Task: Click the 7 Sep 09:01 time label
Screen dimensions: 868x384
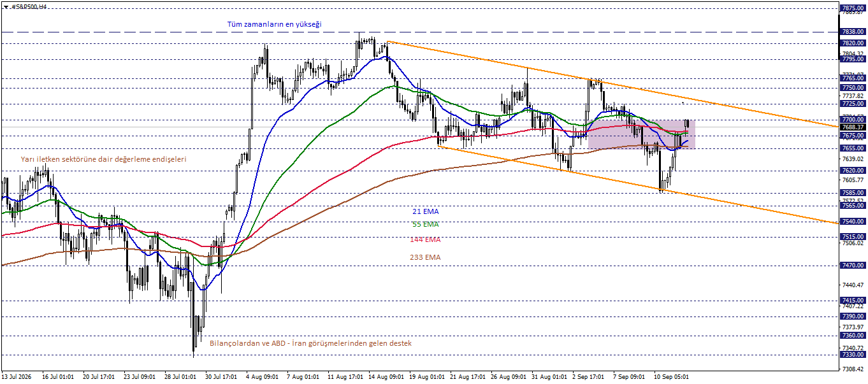Action: [630, 377]
